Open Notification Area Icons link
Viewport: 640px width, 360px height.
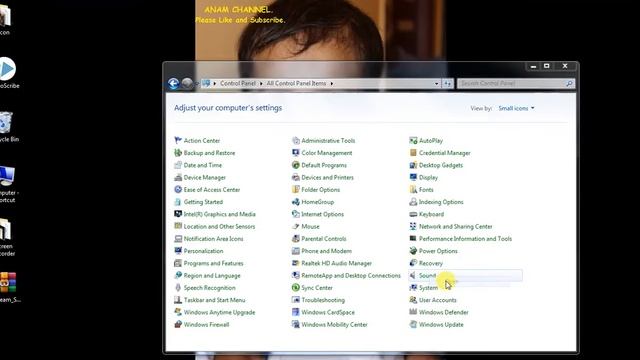click(213, 238)
